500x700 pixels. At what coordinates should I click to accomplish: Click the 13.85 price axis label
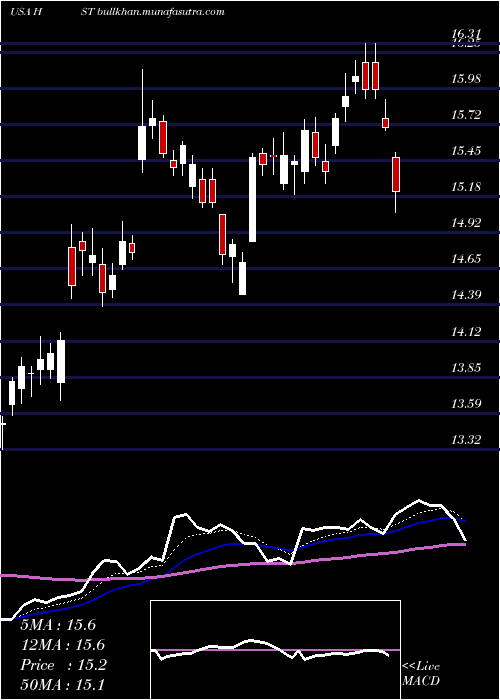tap(466, 368)
